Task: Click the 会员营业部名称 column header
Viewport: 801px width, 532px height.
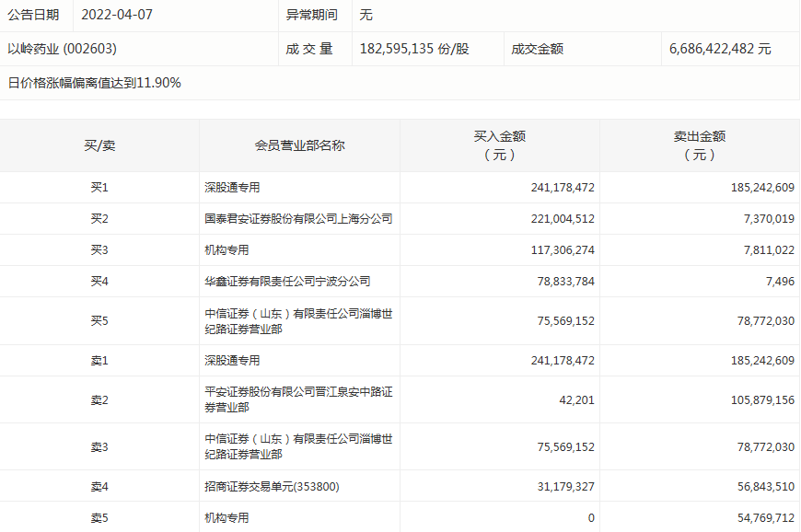Action: [300, 146]
